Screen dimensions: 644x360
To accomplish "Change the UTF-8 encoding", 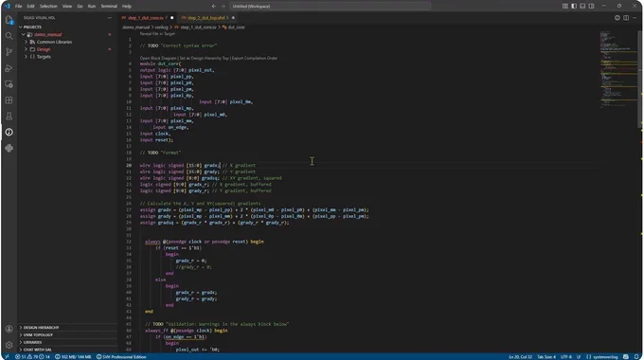I will 566,357.
